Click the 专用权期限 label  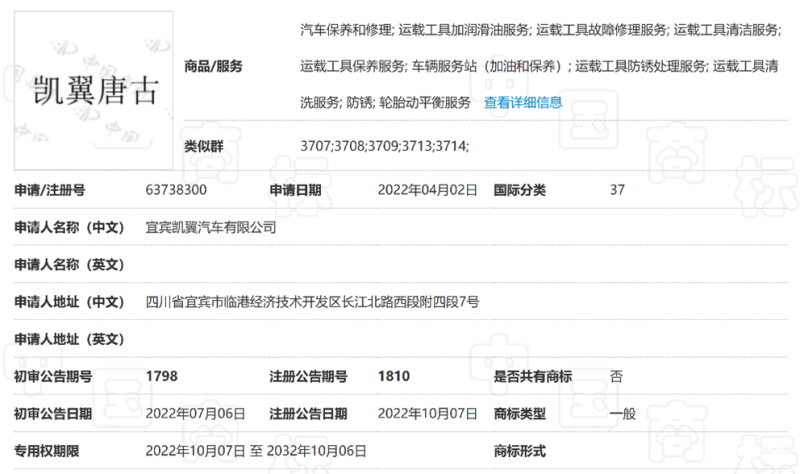pyautogui.click(x=46, y=451)
